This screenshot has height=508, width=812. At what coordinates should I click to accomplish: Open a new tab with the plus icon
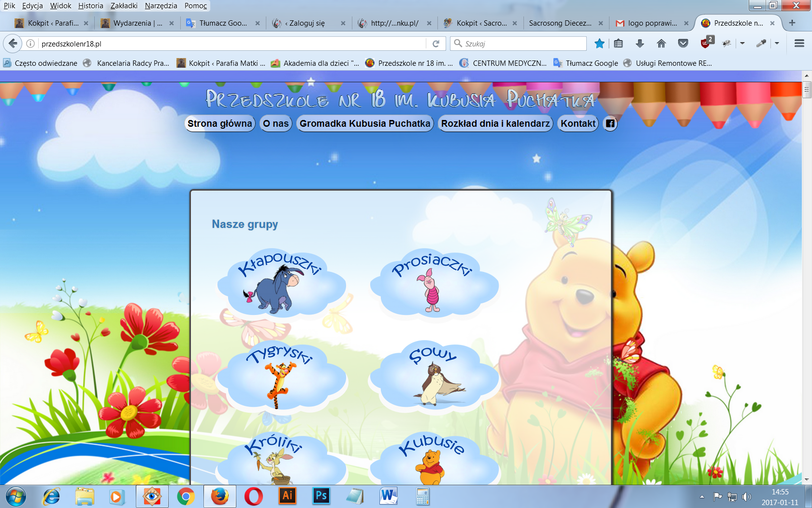(792, 23)
